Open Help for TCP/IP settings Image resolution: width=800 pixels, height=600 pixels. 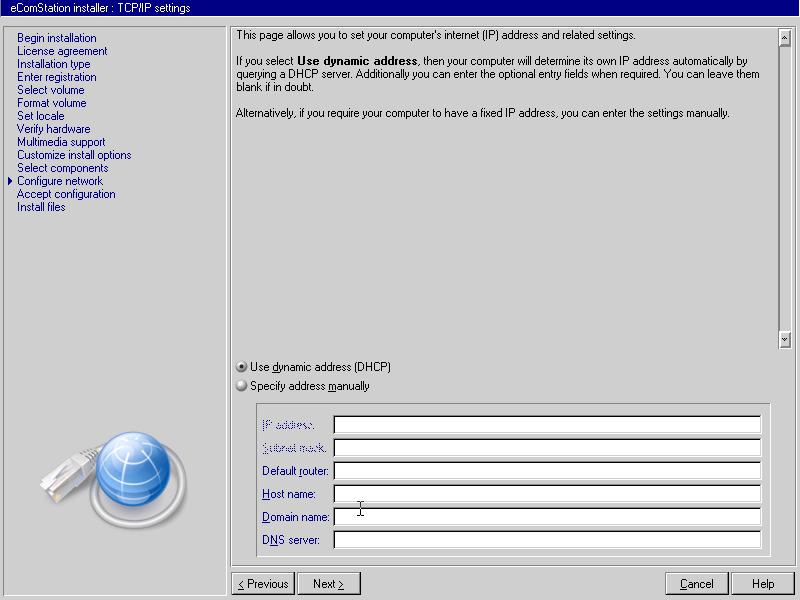coord(763,584)
